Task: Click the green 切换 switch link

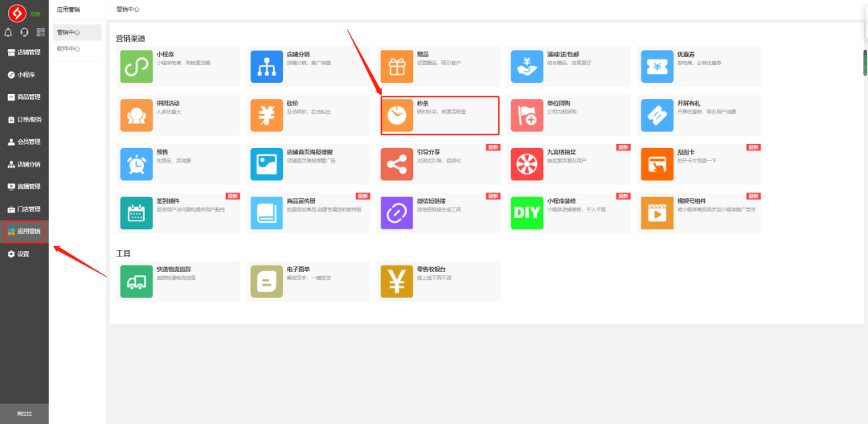Action: (35, 14)
